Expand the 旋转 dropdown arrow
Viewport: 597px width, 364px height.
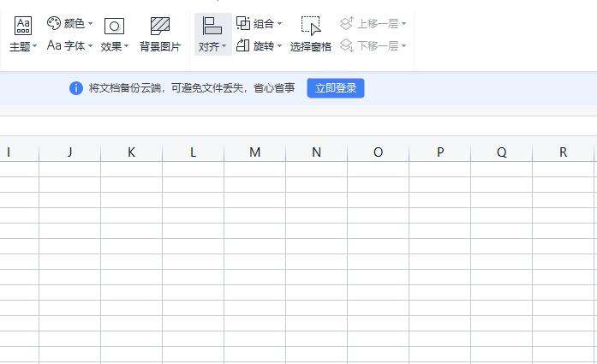[279, 46]
